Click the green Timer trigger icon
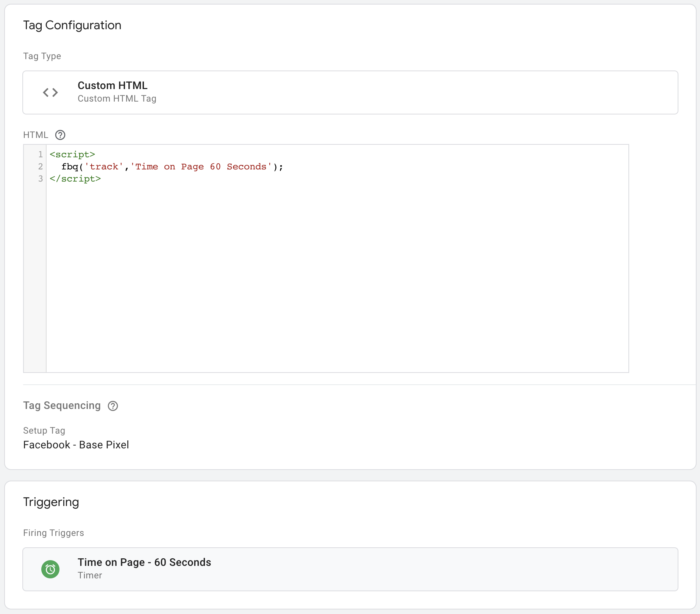The image size is (700, 614). coord(50,569)
